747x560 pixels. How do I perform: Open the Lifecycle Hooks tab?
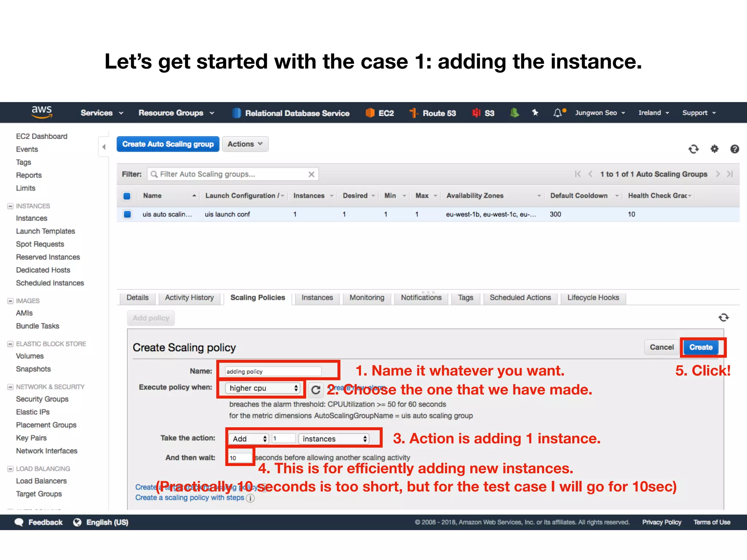pos(593,298)
